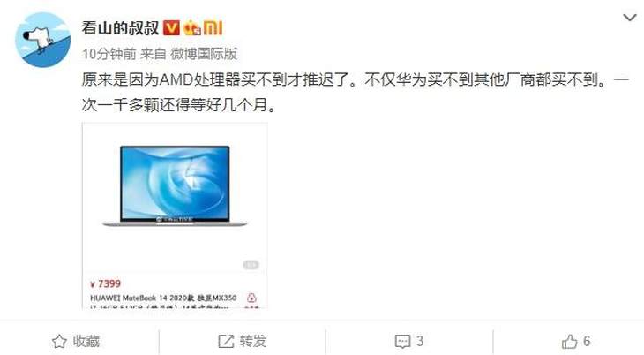Click the orange MI badge

point(213,28)
